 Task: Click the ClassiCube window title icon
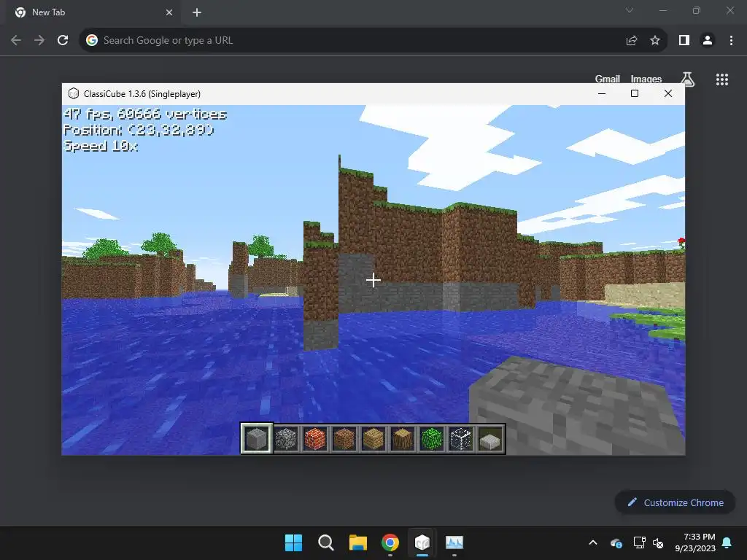point(74,93)
